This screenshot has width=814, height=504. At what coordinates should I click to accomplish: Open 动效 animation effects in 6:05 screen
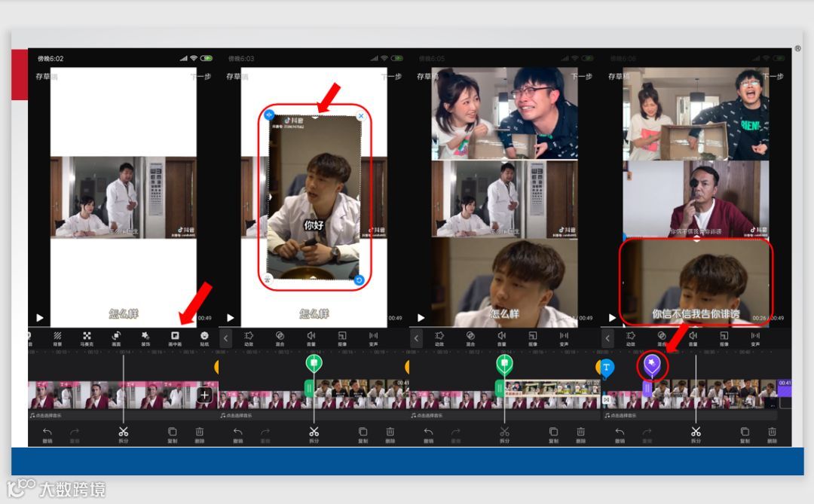[439, 338]
